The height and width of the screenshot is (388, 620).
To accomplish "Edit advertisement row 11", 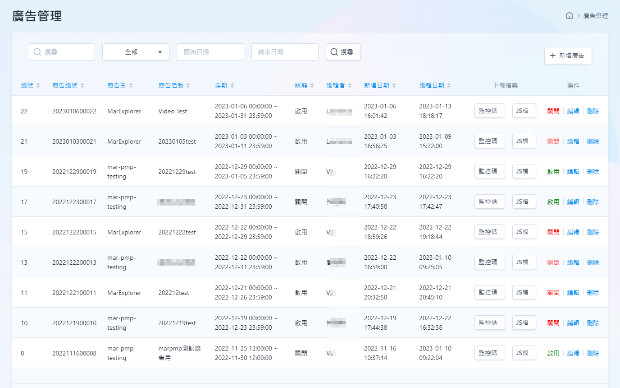I will (x=573, y=293).
